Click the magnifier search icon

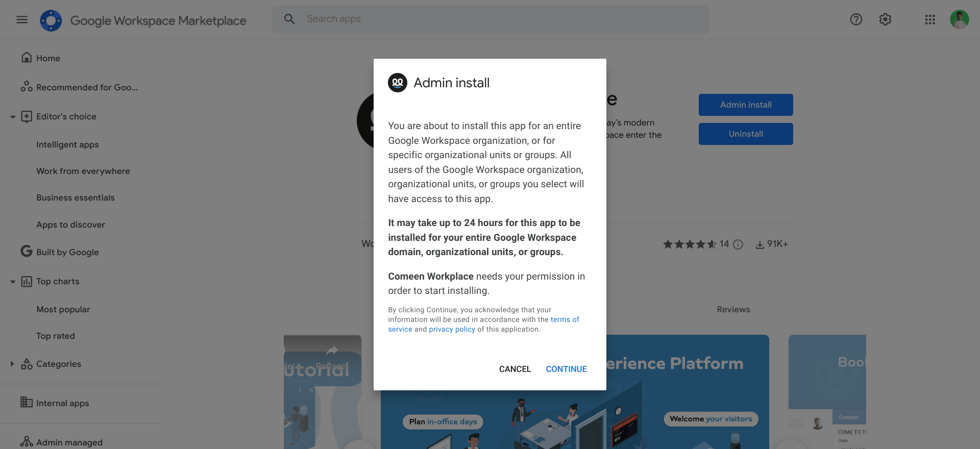point(289,19)
